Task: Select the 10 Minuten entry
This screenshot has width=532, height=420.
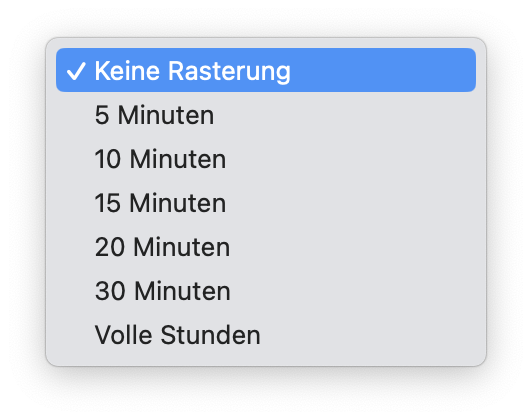Action: click(x=266, y=158)
